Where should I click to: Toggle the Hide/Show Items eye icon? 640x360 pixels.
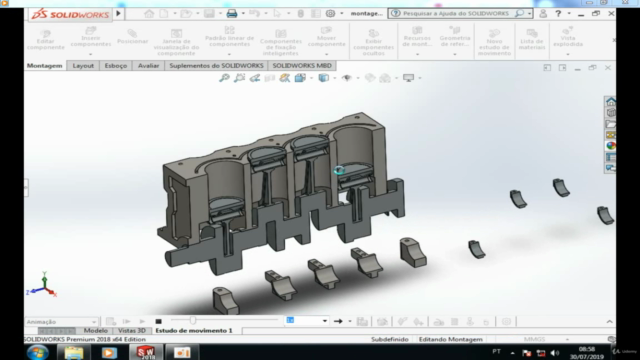click(347, 78)
